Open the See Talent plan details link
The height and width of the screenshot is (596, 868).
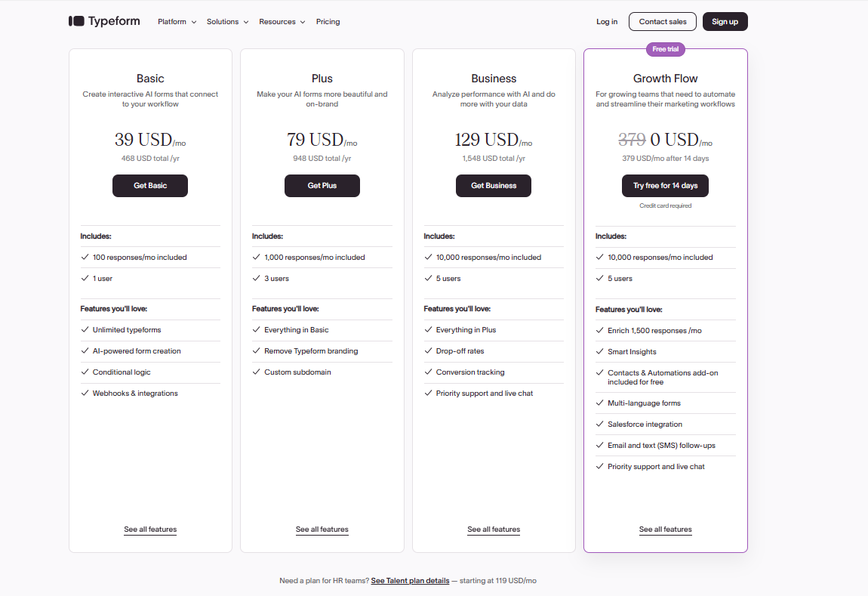point(410,580)
